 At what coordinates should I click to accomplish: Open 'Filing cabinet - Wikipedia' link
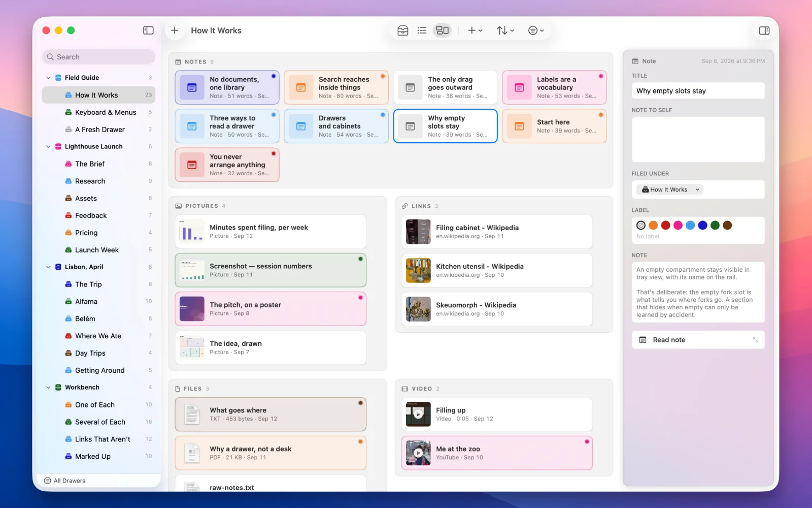click(x=497, y=232)
